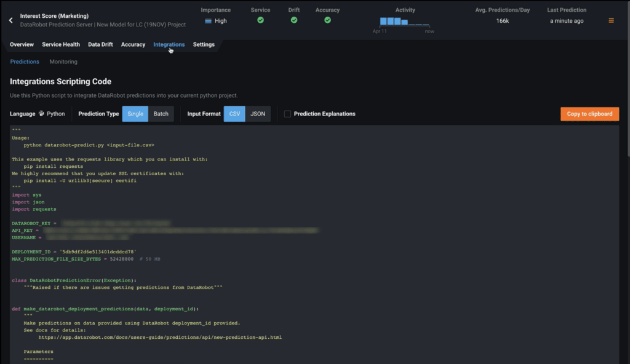Click the new-prediction-api docs URL in the code
630x364 pixels.
[160, 338]
